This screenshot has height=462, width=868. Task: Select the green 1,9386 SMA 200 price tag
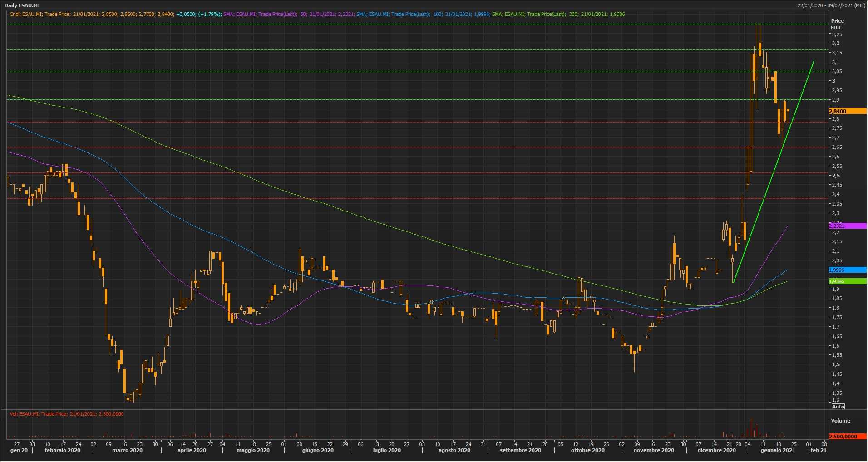(847, 281)
